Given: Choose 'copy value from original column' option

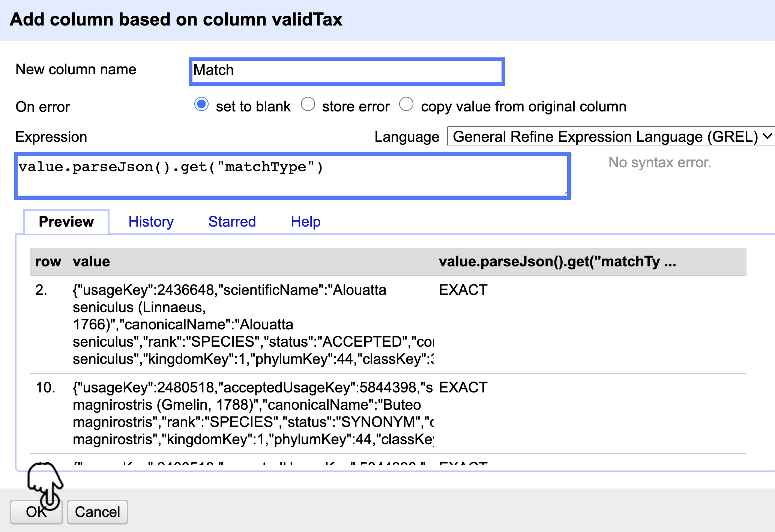Looking at the screenshot, I should (406, 104).
